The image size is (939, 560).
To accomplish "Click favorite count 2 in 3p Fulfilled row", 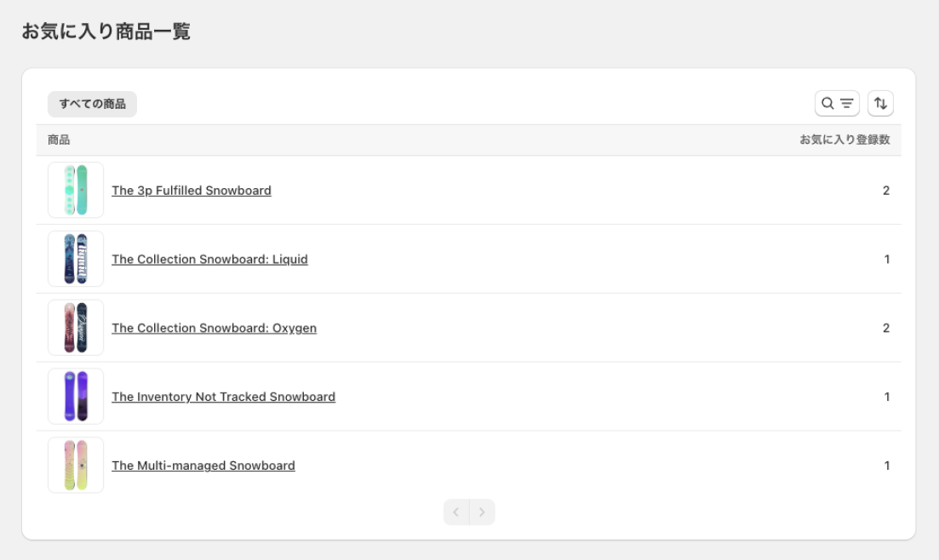I will 885,191.
